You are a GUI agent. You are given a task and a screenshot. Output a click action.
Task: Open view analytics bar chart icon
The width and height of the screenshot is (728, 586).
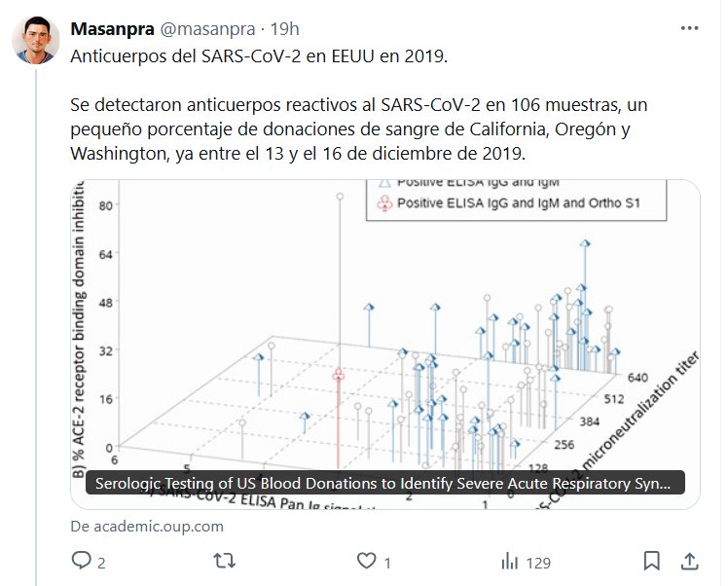click(x=509, y=561)
